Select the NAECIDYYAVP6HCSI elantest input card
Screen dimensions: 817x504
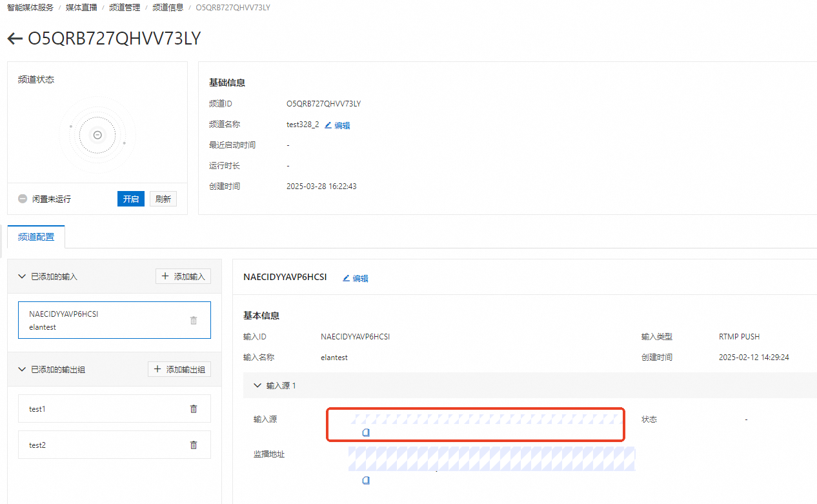115,320
